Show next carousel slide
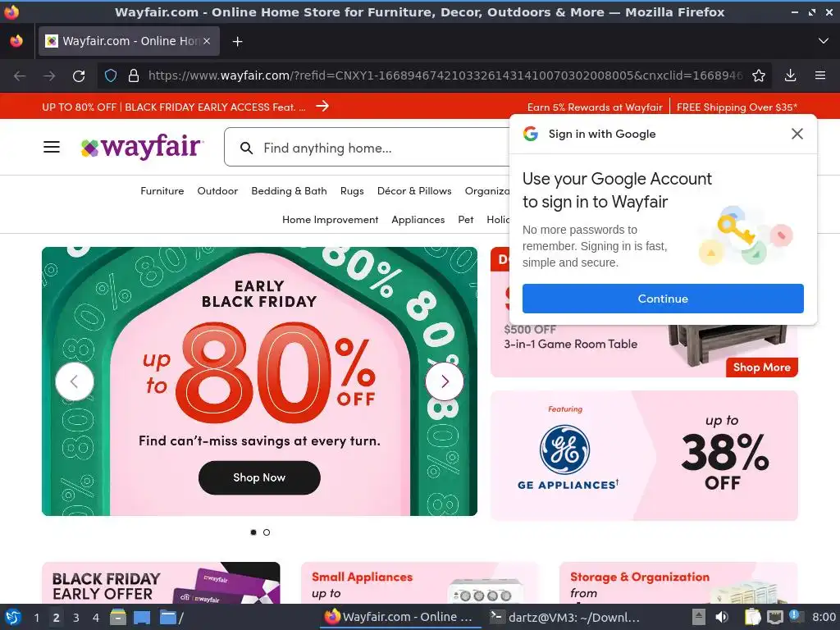 pos(444,381)
